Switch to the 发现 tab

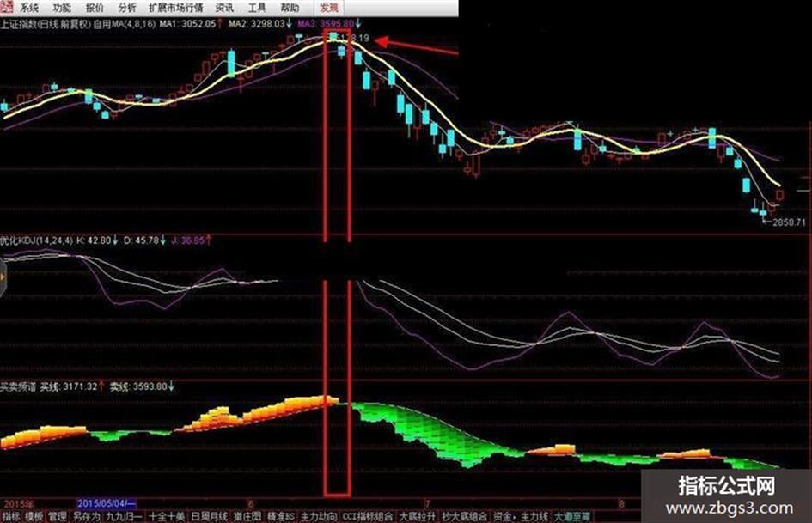(x=329, y=8)
